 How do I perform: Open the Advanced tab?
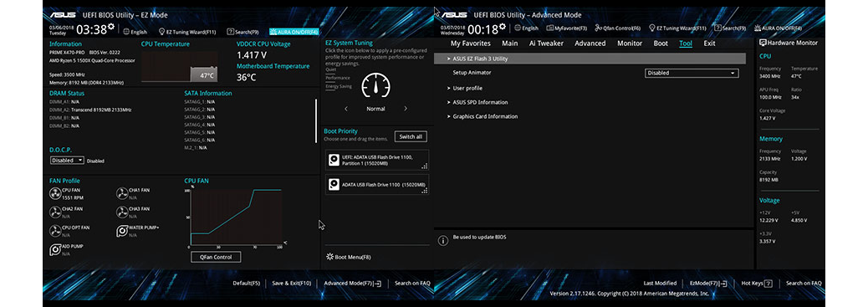pos(590,43)
